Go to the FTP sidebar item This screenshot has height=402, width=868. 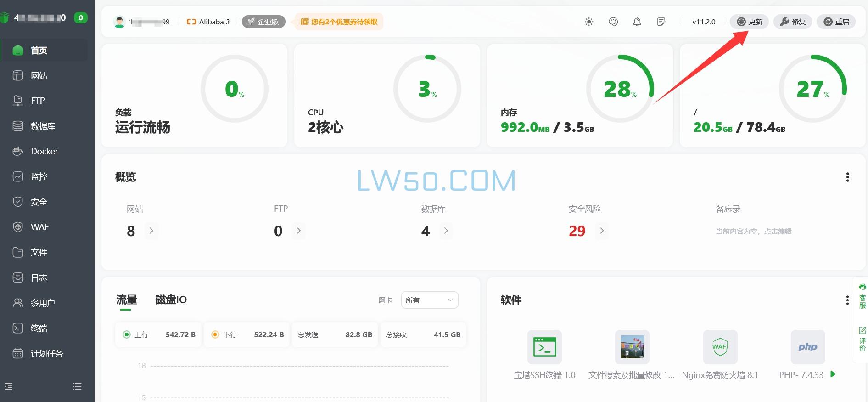tap(44, 101)
